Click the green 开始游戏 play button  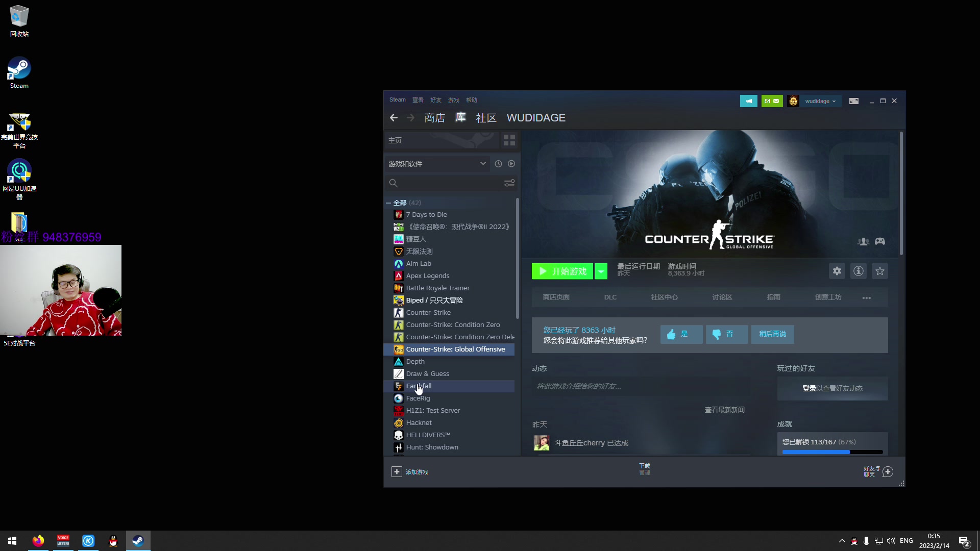point(562,271)
